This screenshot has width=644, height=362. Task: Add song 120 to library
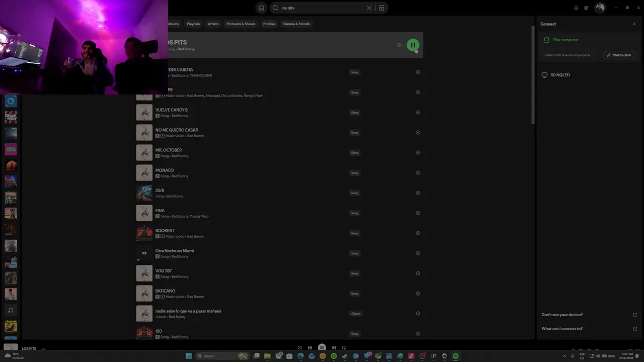(x=418, y=334)
